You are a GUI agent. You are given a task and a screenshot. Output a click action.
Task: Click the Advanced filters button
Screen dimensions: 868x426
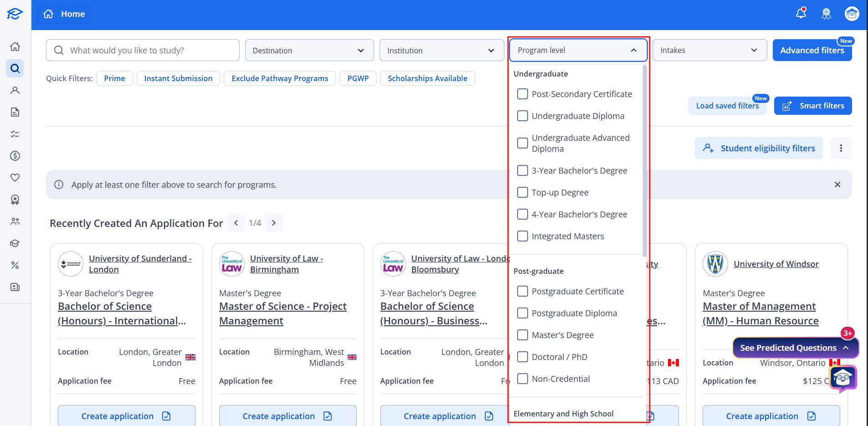pyautogui.click(x=812, y=50)
